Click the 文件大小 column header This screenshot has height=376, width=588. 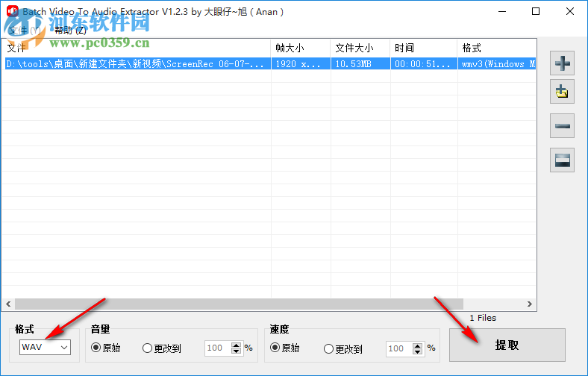(x=360, y=48)
